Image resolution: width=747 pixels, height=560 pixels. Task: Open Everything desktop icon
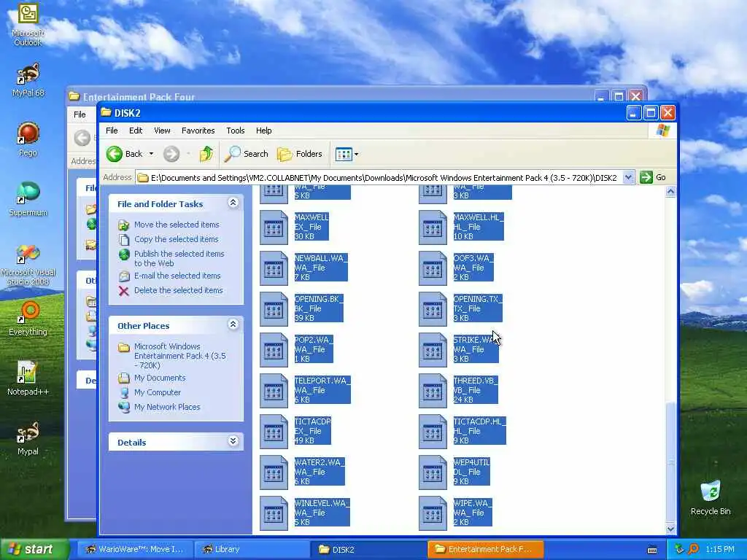(x=28, y=319)
